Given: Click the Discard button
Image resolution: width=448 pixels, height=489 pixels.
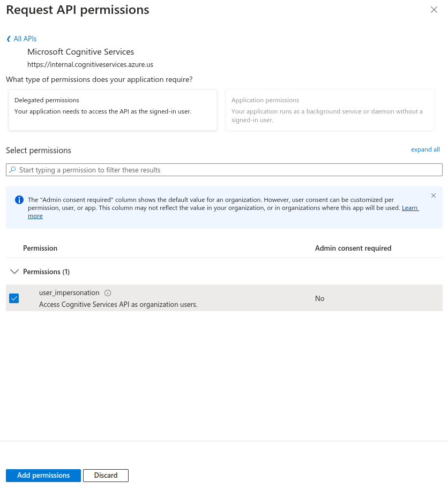Looking at the screenshot, I should (106, 475).
